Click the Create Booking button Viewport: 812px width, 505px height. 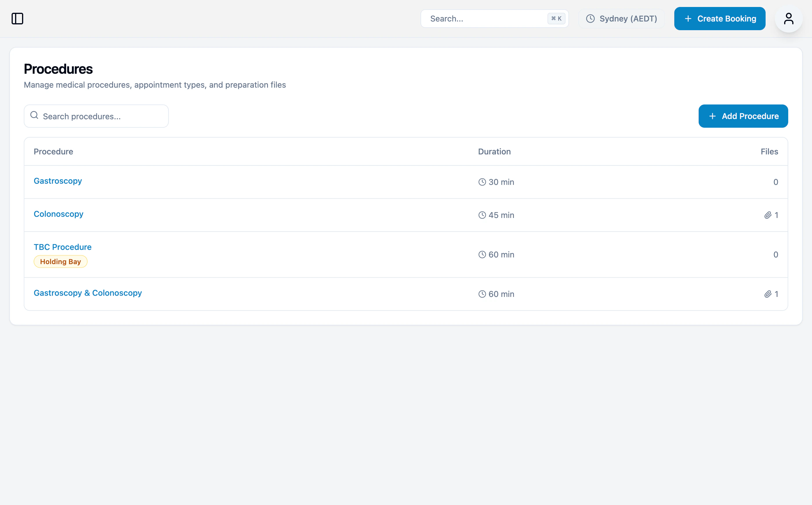click(719, 19)
